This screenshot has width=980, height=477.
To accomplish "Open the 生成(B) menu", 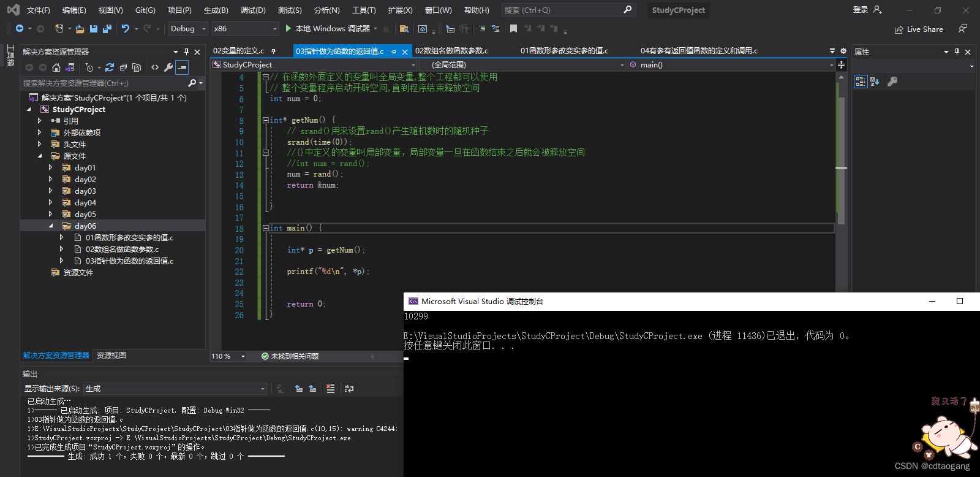I will 216,10.
